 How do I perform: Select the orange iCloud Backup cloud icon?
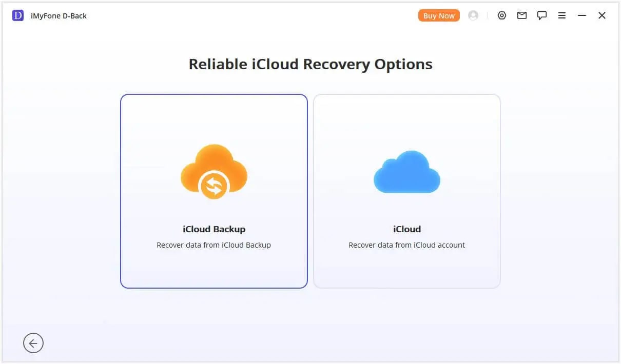tap(214, 172)
